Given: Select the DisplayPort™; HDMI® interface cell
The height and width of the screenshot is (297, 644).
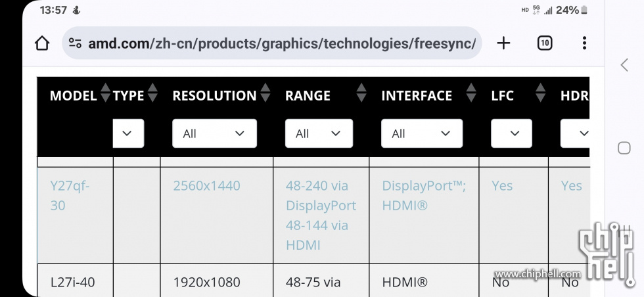Looking at the screenshot, I should click(x=425, y=216).
